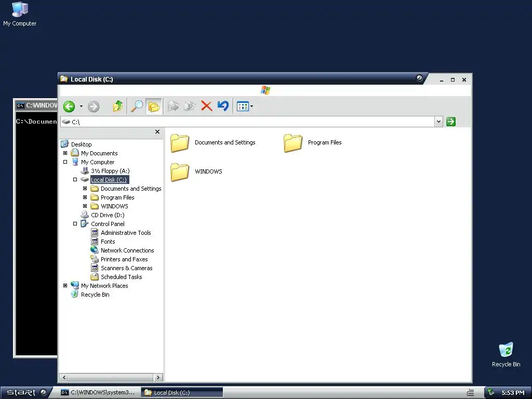The height and width of the screenshot is (399, 532).
Task: Expand the Program Files tree node
Action: [85, 197]
